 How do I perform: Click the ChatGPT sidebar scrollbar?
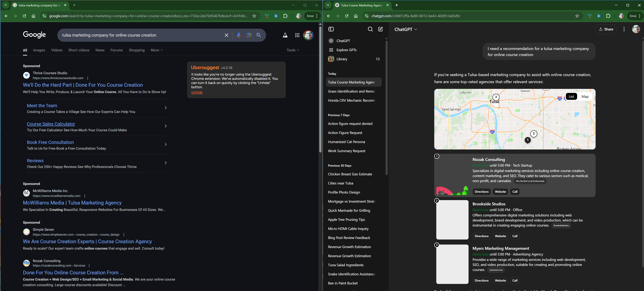coord(386,108)
